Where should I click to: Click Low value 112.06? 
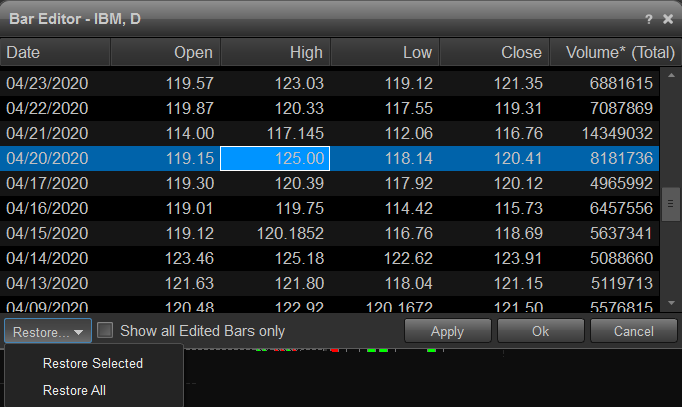409,133
